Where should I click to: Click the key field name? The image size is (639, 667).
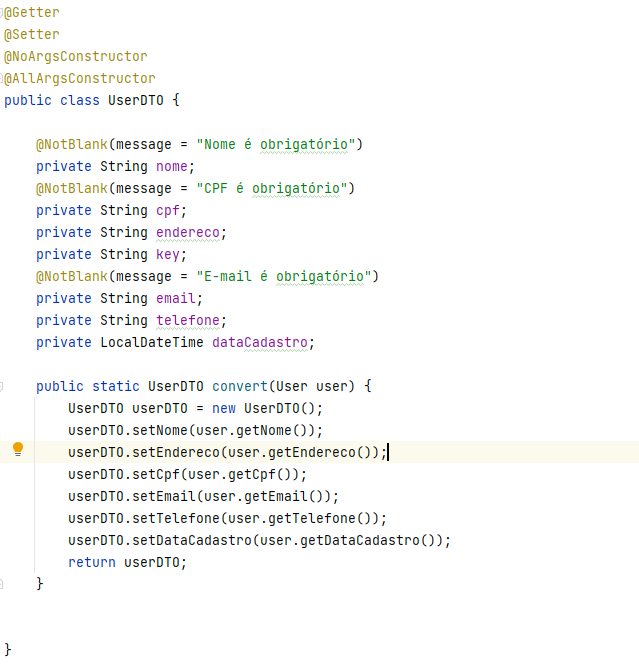tap(168, 254)
